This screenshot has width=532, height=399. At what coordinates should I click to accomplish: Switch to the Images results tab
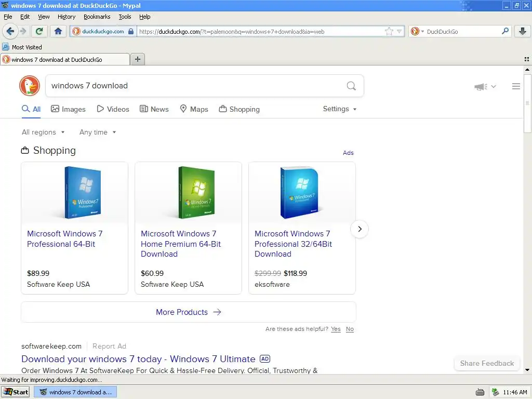click(x=68, y=109)
